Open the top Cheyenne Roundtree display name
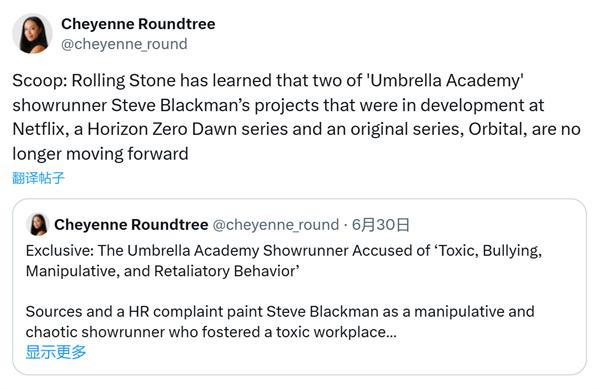 coord(138,24)
